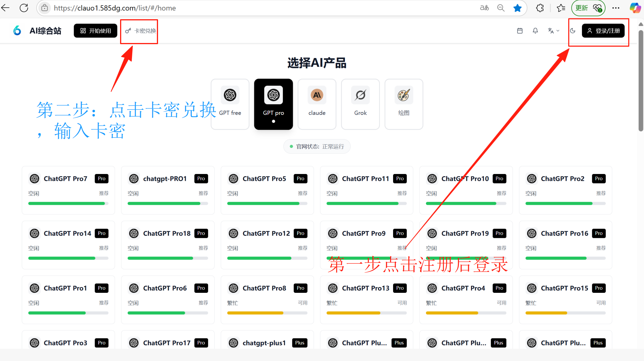This screenshot has height=361, width=644.
Task: Toggle the favorite star for this page
Action: pos(517,8)
